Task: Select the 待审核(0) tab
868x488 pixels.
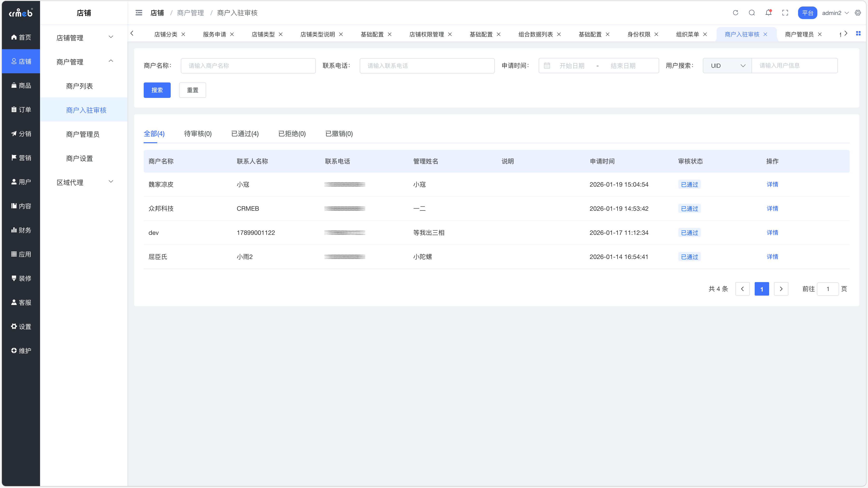Action: [198, 134]
